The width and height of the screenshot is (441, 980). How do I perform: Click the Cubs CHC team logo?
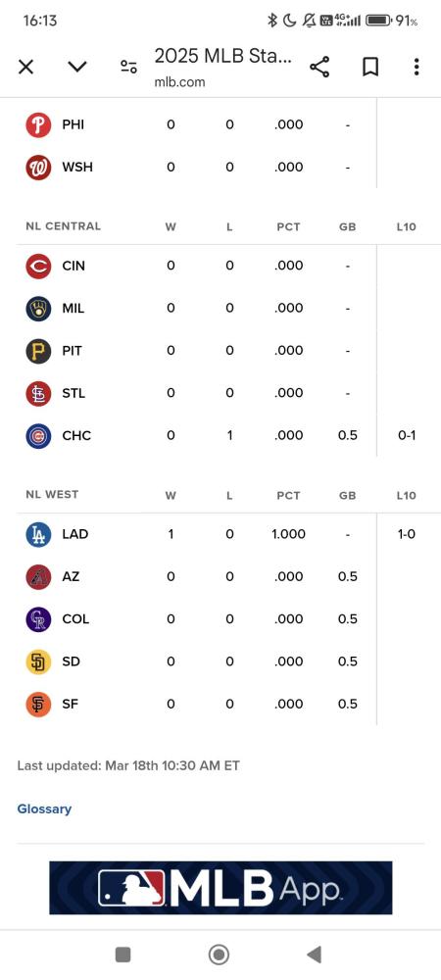38,436
